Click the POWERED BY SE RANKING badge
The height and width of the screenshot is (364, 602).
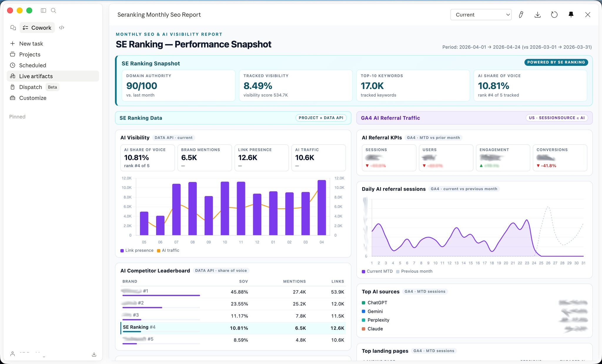(556, 62)
